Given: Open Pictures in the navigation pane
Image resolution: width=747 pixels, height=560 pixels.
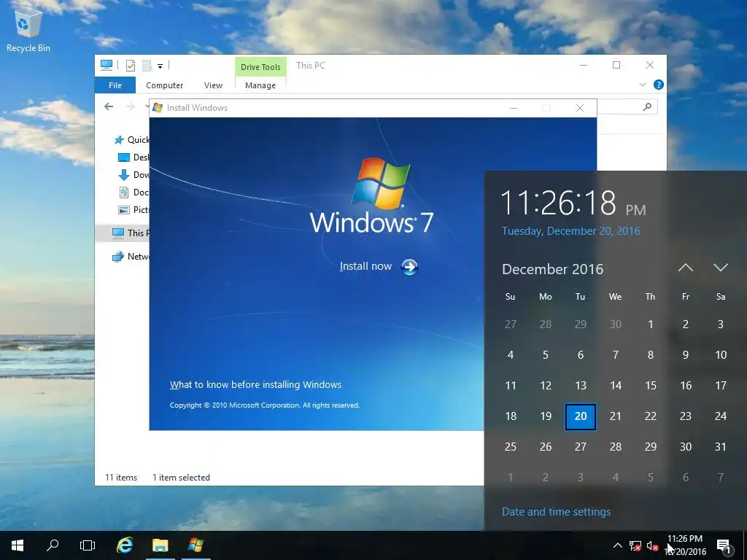Looking at the screenshot, I should pos(133,209).
